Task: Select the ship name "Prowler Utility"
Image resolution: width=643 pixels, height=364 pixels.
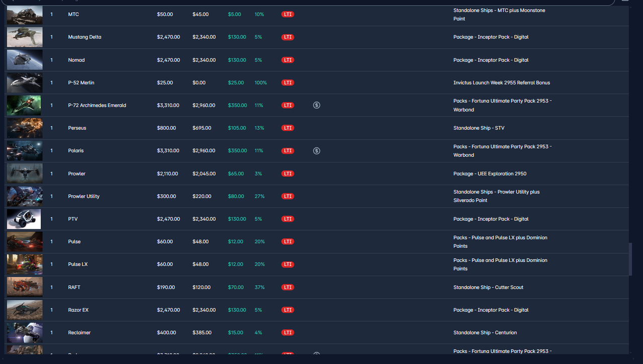Action: click(x=83, y=197)
